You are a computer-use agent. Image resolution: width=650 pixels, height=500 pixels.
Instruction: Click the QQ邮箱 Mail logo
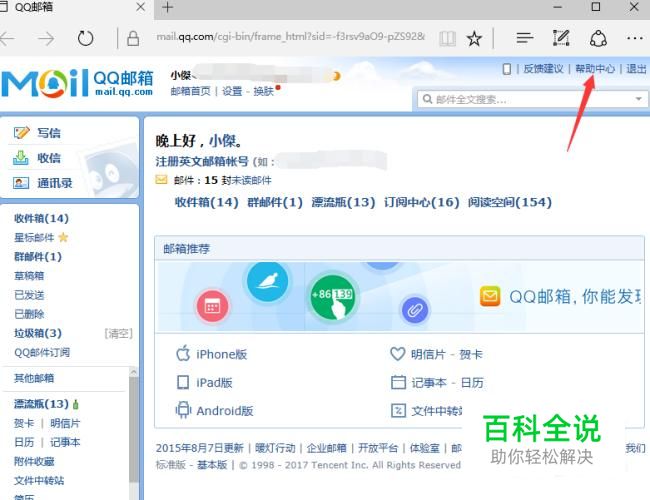[78, 83]
